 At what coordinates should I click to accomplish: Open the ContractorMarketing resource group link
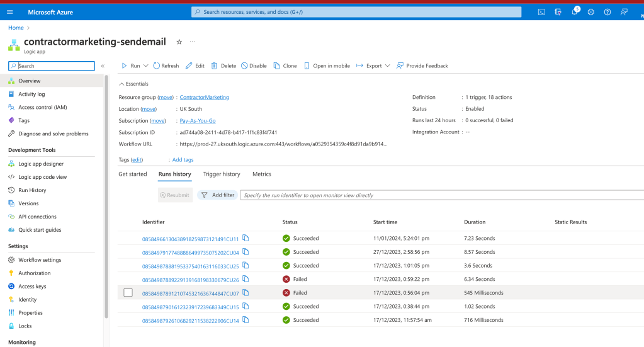point(204,98)
